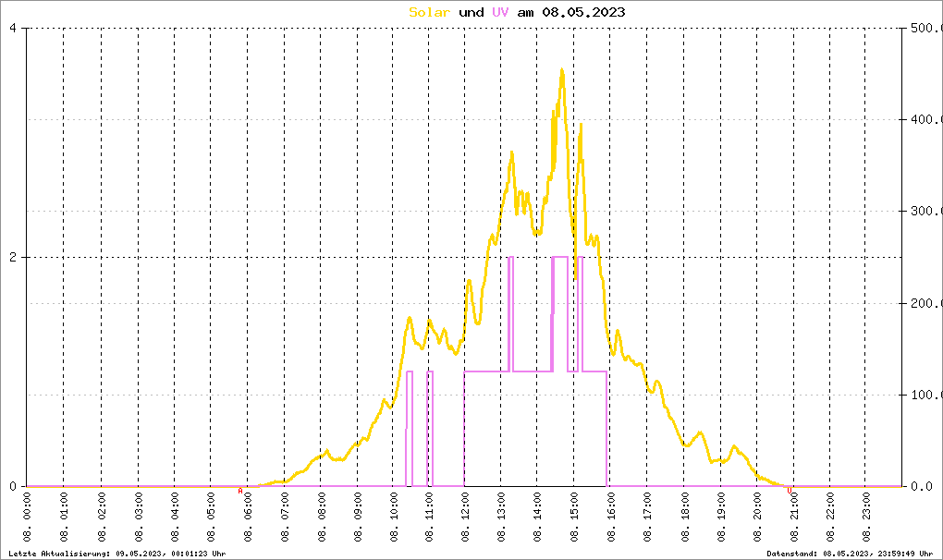Click time label '08. 12:00'
This screenshot has height=560, width=943.
(464, 517)
